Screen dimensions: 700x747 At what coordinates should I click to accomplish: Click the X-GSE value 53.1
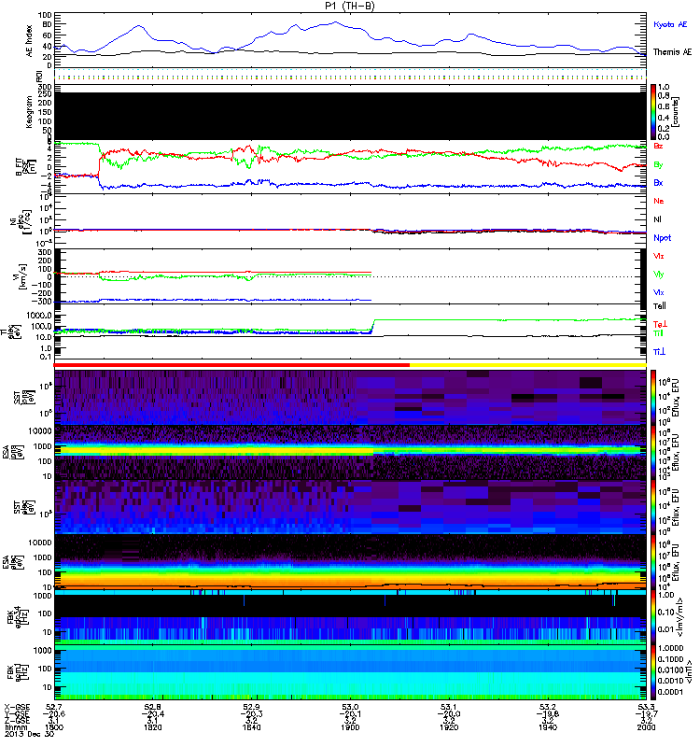(x=449, y=707)
